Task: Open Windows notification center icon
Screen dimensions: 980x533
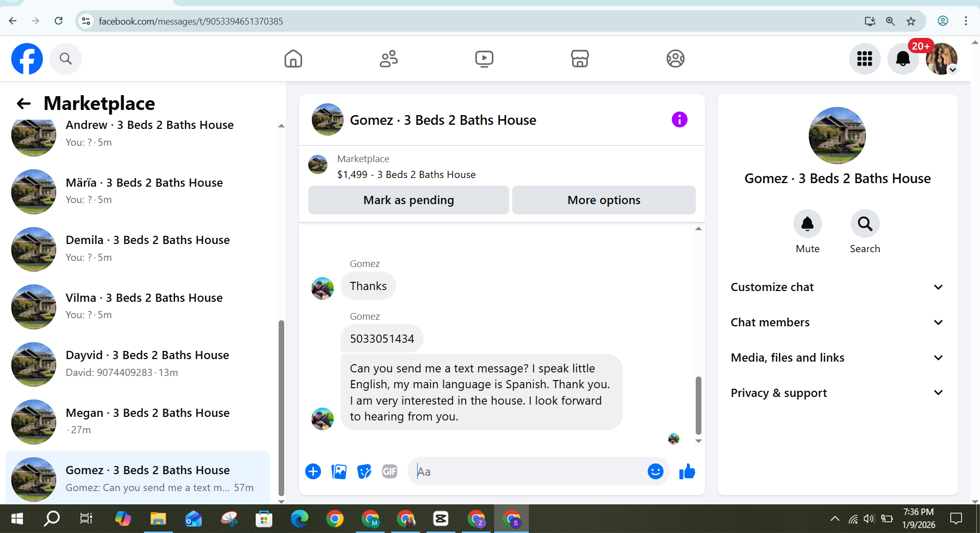Action: point(956,519)
